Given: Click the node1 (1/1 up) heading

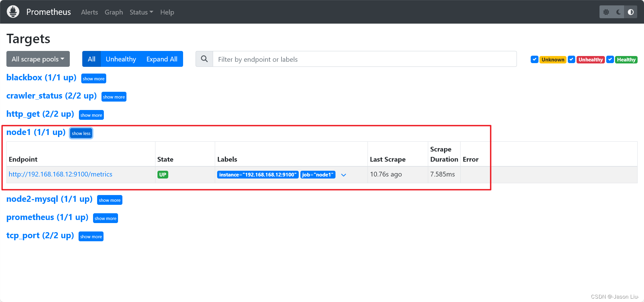Looking at the screenshot, I should 36,132.
